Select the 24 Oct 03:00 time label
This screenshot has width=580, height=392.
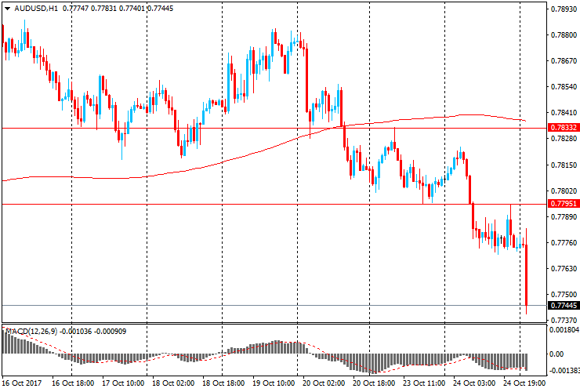pyautogui.click(x=474, y=383)
